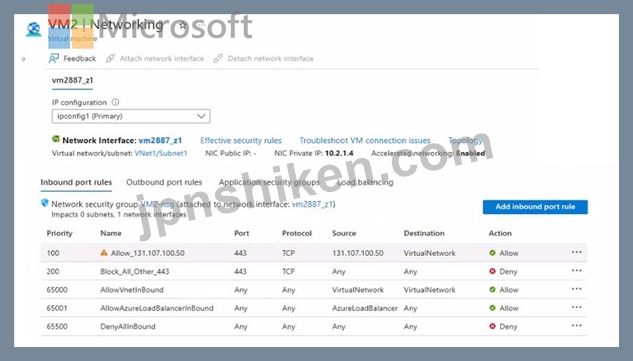Click the red Deny icon in the priority 200 row

point(492,271)
